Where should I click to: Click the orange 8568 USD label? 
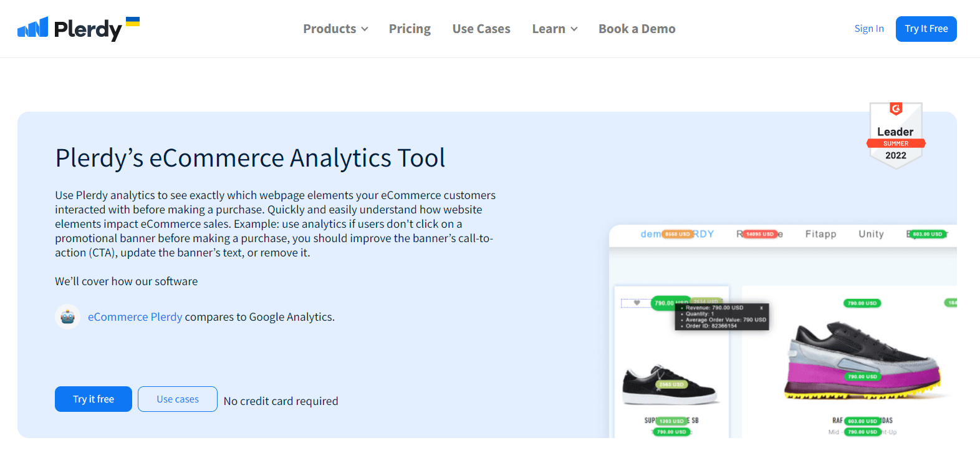(678, 234)
